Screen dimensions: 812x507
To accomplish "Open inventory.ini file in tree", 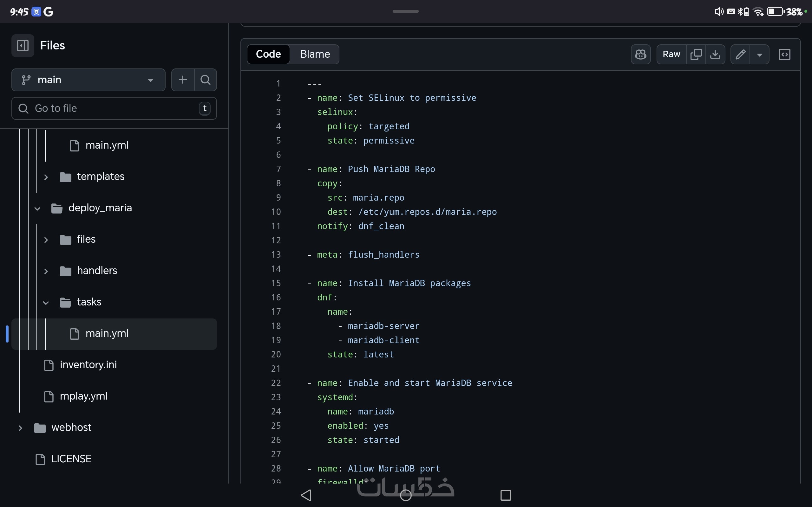I will [88, 365].
